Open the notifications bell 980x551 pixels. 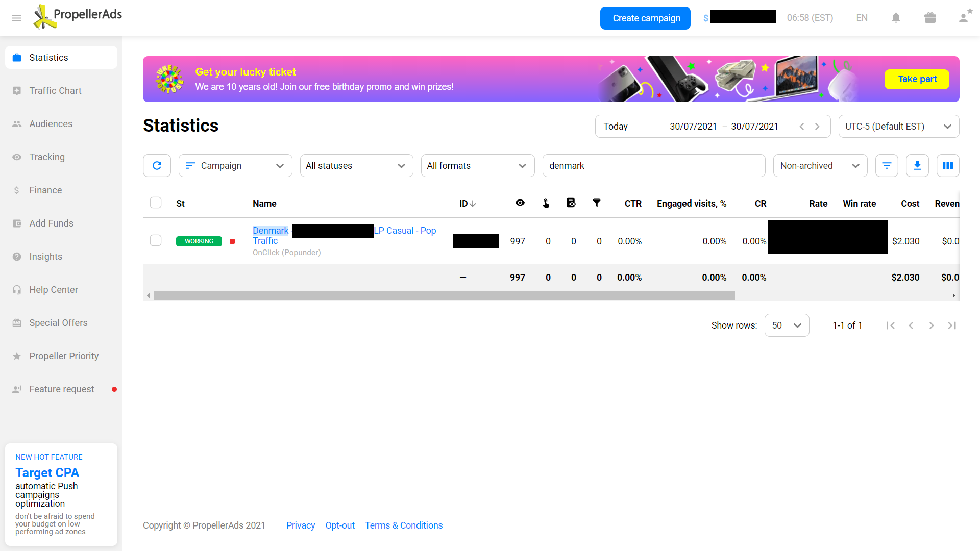pos(896,18)
